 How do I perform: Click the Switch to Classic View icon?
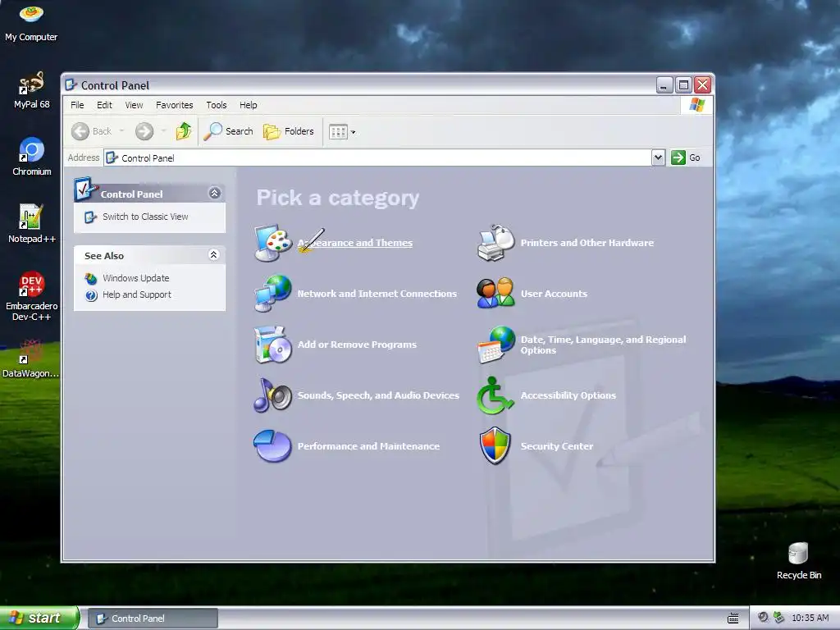tap(90, 217)
